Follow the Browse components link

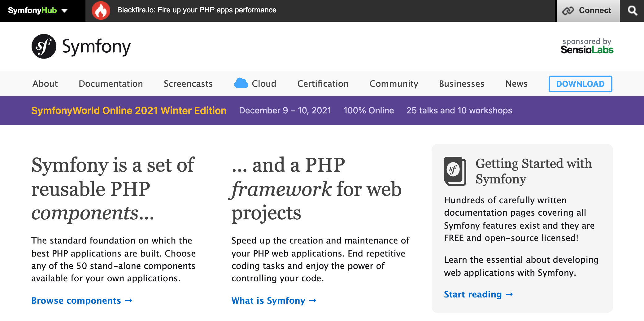82,301
